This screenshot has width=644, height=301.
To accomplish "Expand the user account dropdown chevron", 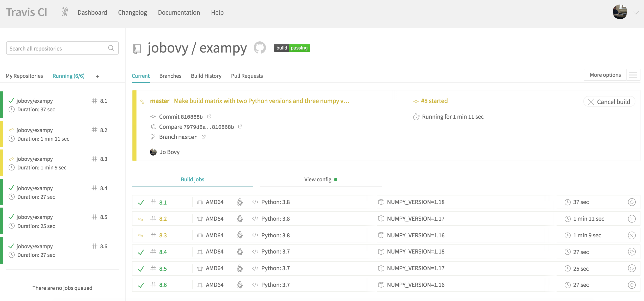I will [x=636, y=13].
